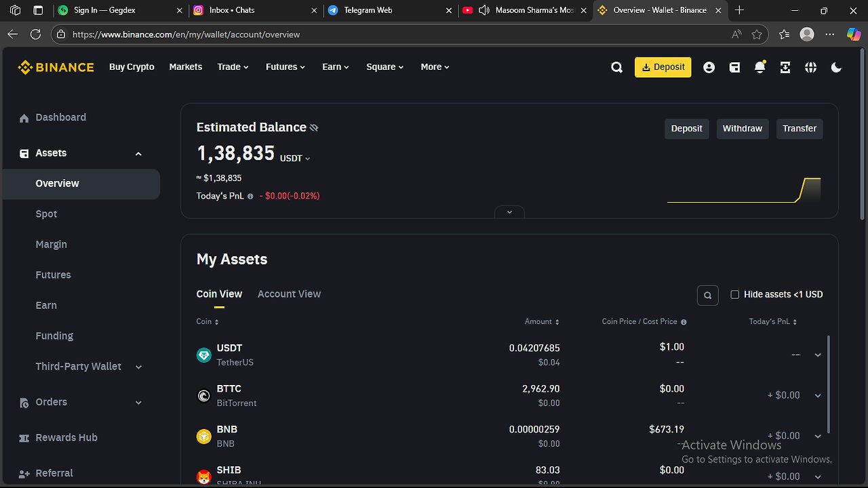This screenshot has height=488, width=868.
Task: Expand the balance details chevron
Action: coord(509,212)
